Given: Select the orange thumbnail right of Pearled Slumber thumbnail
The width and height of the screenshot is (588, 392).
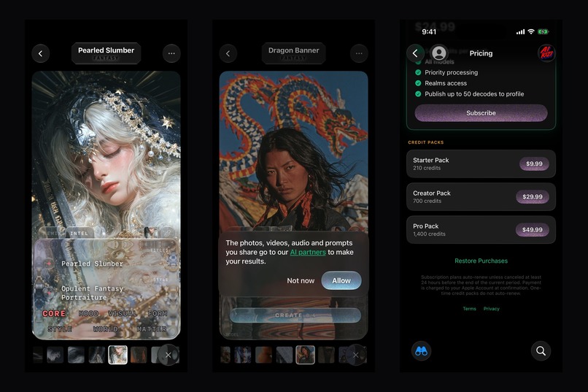Looking at the screenshot, I should point(139,355).
